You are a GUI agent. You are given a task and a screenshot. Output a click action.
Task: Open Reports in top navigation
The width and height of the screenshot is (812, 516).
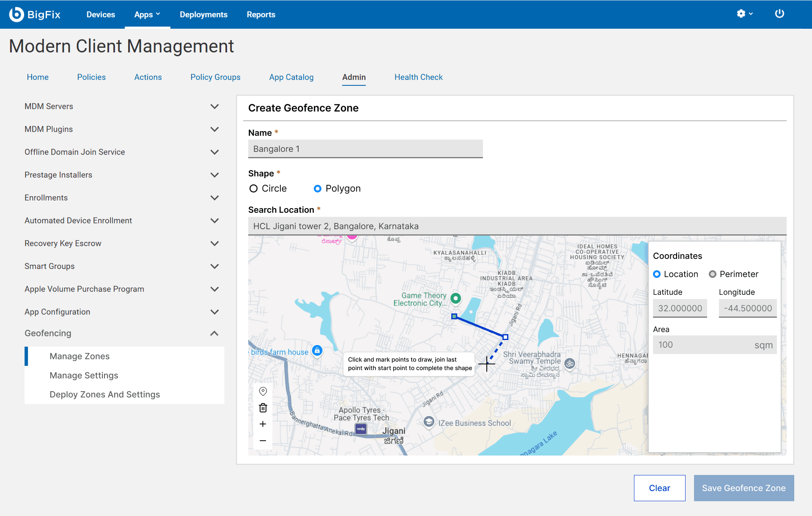click(x=261, y=14)
